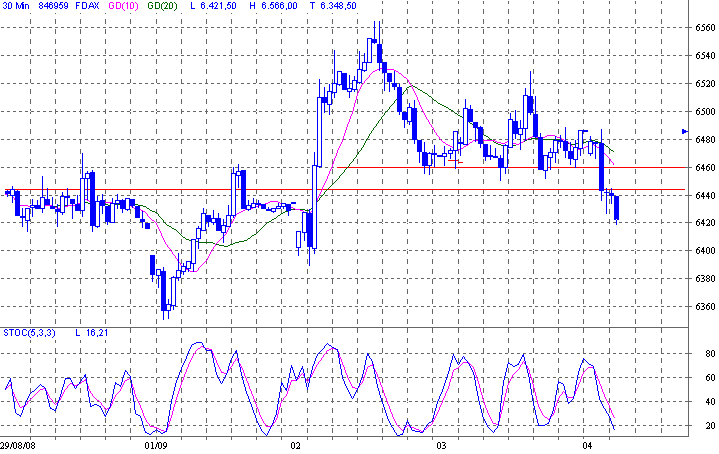Click the low value 6.348,50
This screenshot has height=454, width=719.
click(339, 6)
